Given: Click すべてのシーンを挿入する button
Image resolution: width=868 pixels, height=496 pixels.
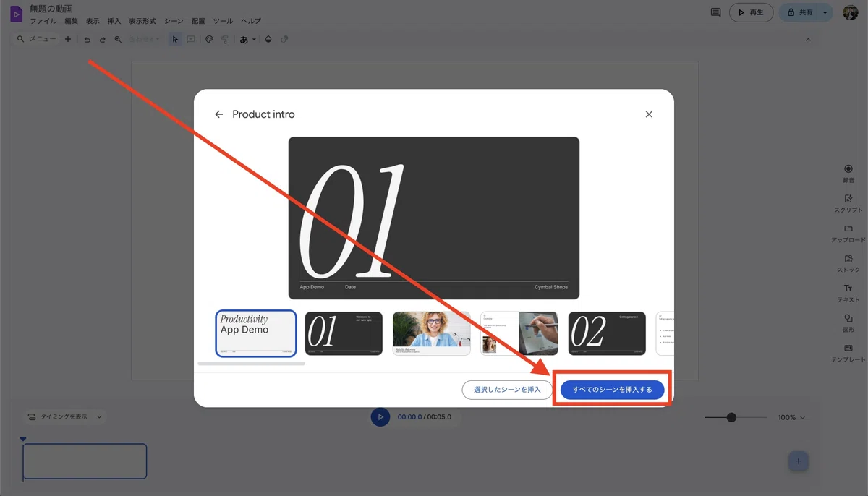Looking at the screenshot, I should (612, 390).
